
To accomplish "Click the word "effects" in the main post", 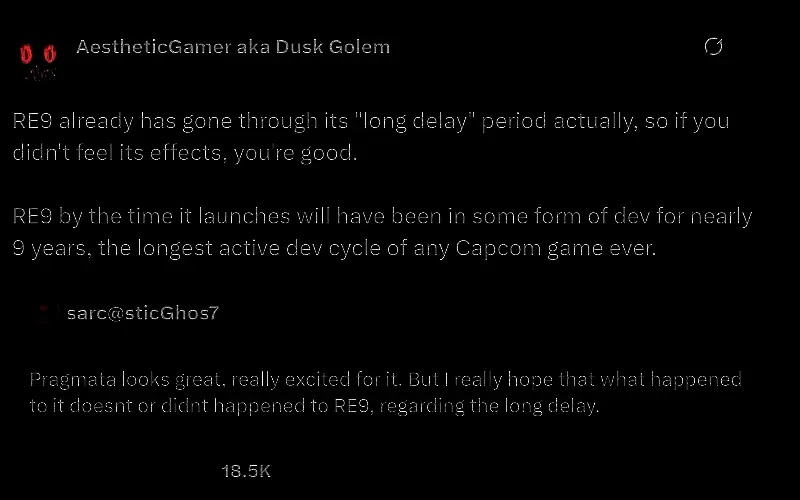I will coord(179,154).
